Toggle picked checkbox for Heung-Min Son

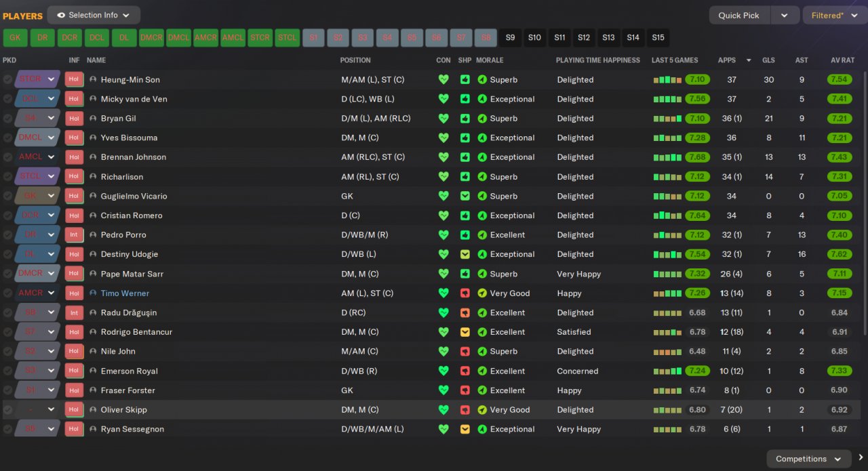pos(7,79)
